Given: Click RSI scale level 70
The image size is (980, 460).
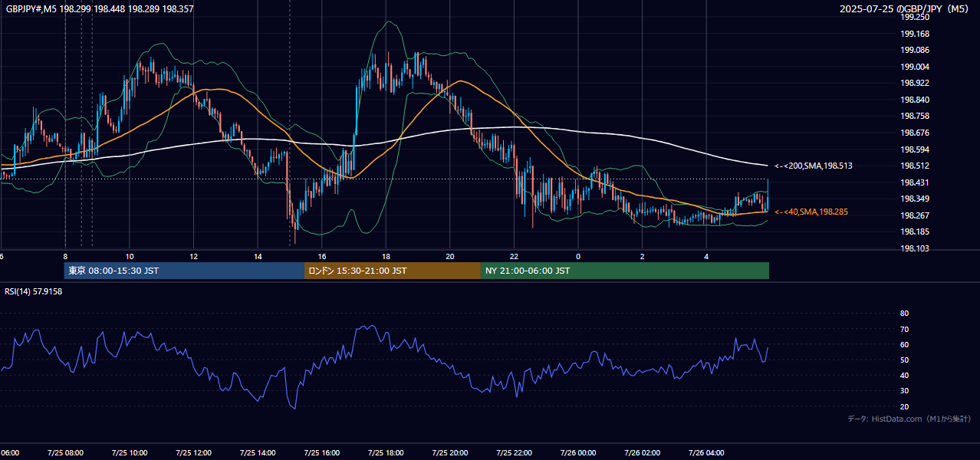Looking at the screenshot, I should point(904,329).
